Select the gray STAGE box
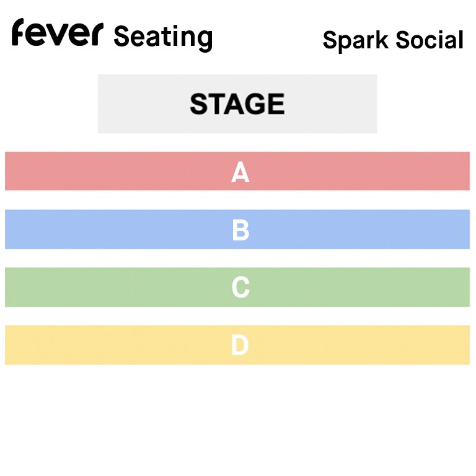The width and height of the screenshot is (476, 476). point(237,104)
